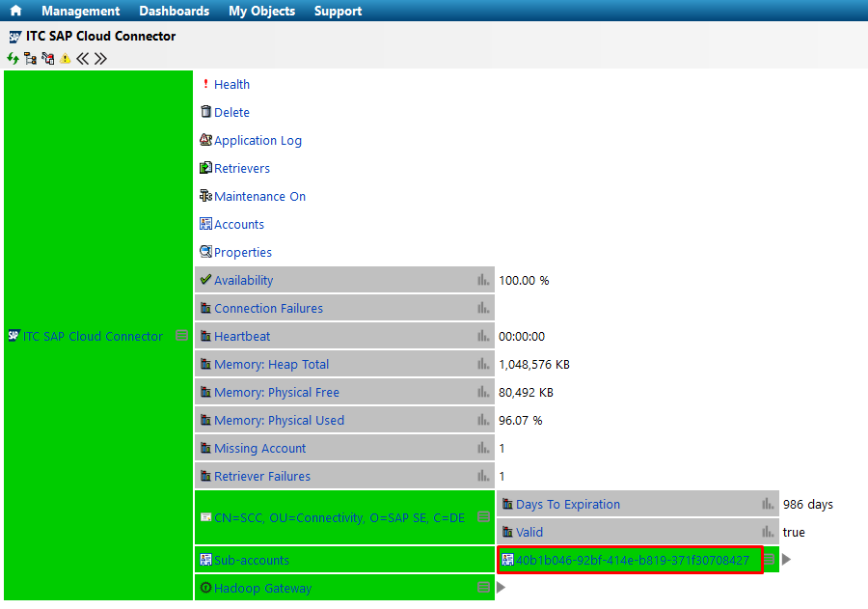Open the Dashboards menu
The image size is (868, 609).
point(174,11)
